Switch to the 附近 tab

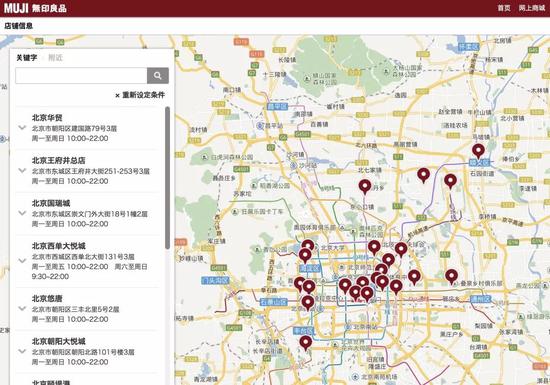click(x=55, y=58)
